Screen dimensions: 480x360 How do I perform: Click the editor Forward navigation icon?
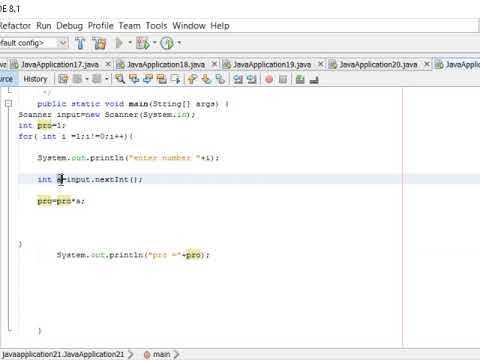pos(97,79)
